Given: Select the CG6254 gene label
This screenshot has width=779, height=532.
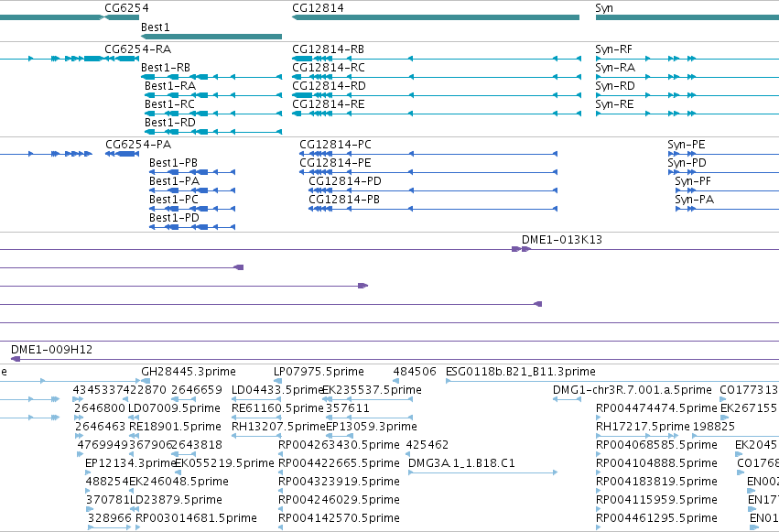Looking at the screenshot, I should pos(126,8).
